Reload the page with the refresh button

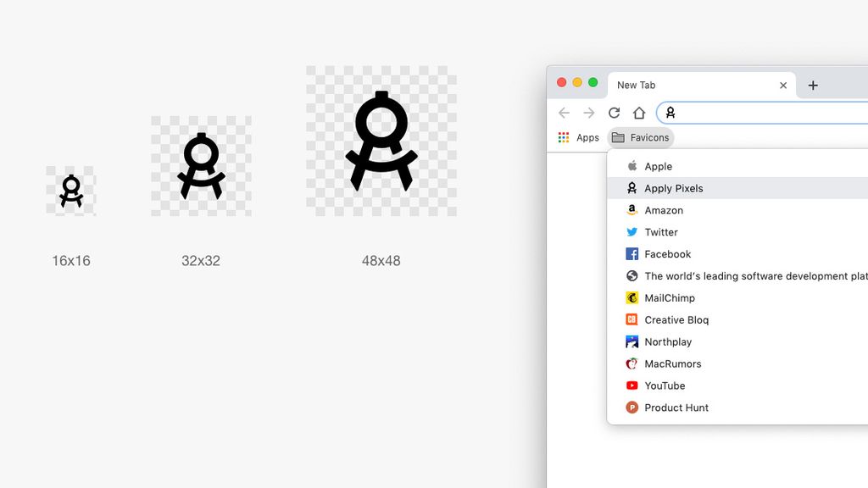[614, 112]
